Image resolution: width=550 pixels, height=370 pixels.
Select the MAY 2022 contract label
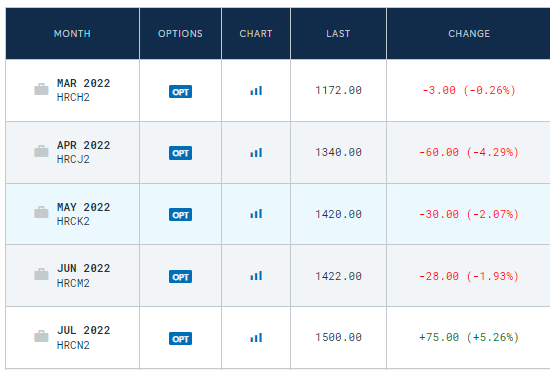pos(84,207)
